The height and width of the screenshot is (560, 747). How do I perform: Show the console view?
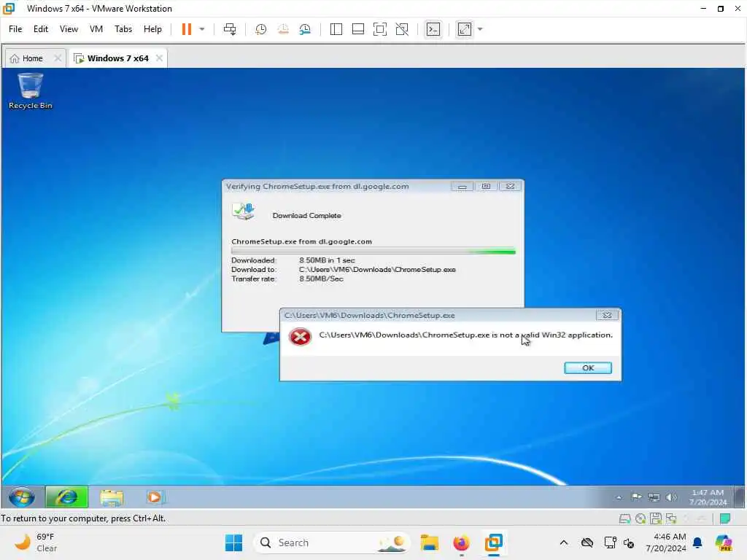tap(433, 29)
